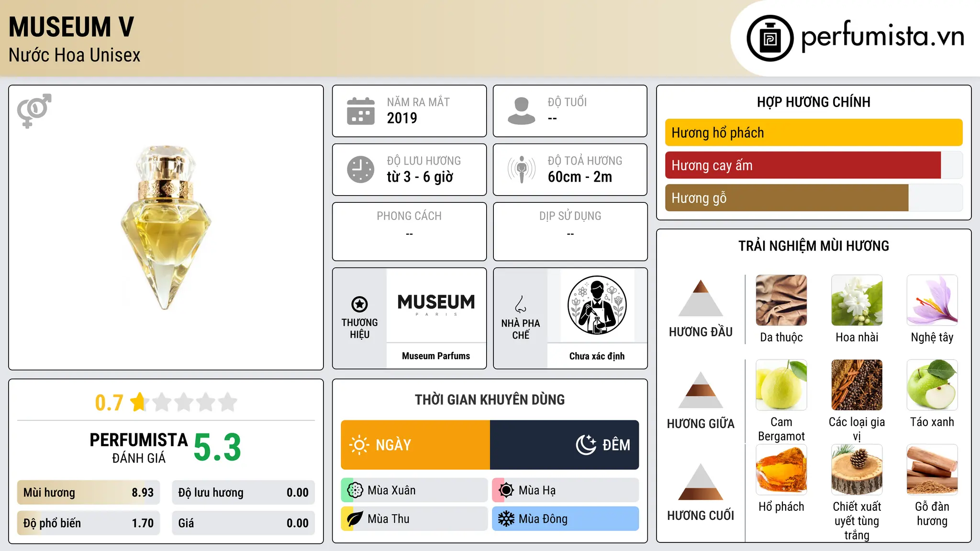Click the snowflake icon for Mùa Đông
Screen dimensions: 980x551
[x=506, y=519]
